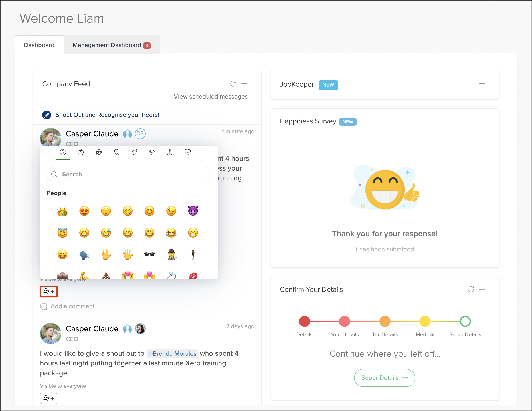Select the symbols category heart icon
The height and width of the screenshot is (411, 532).
tap(187, 152)
